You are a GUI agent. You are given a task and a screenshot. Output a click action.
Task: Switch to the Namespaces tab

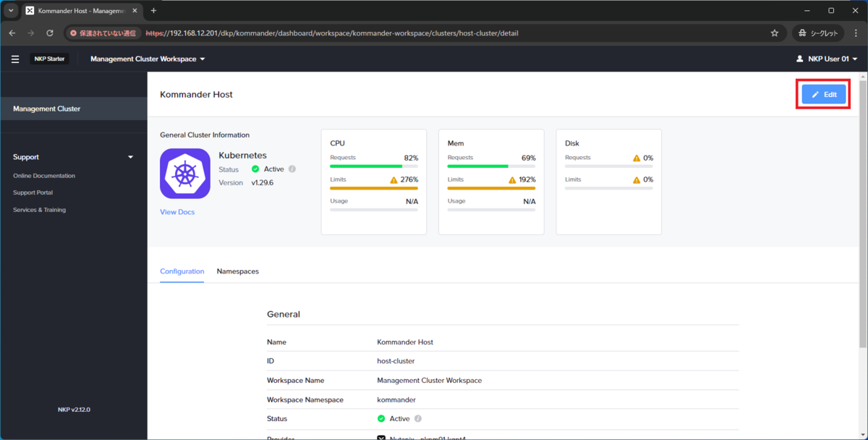tap(237, 271)
